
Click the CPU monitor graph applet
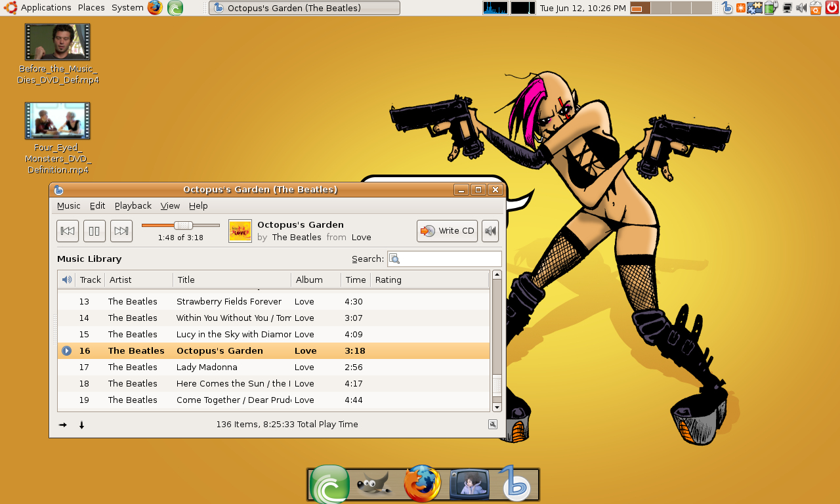(x=495, y=8)
